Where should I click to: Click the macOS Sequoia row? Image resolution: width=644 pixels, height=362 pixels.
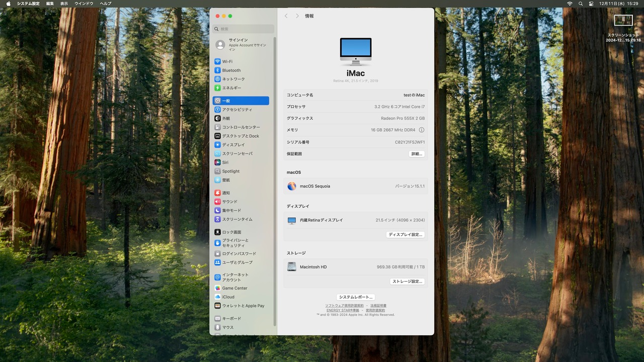356,186
